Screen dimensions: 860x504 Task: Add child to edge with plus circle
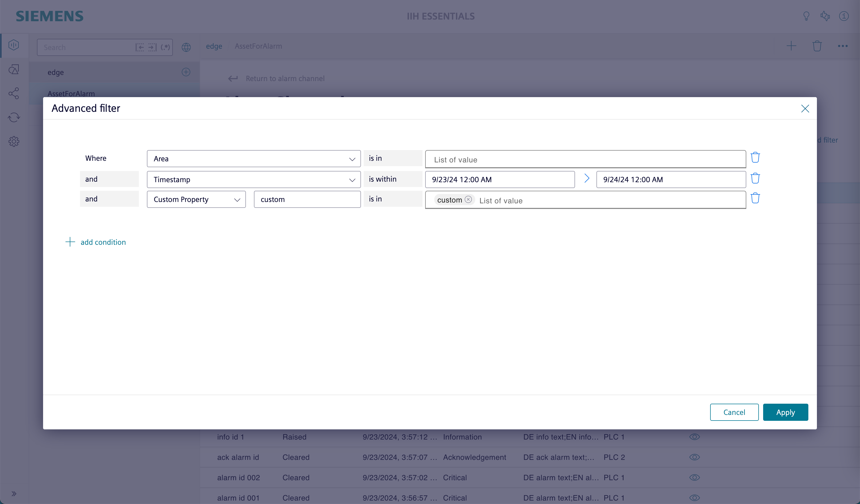point(186,72)
